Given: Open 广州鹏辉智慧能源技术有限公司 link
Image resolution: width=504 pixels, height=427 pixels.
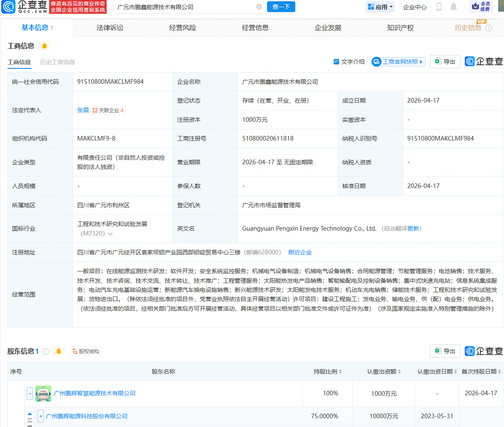Looking at the screenshot, I should click(x=95, y=393).
